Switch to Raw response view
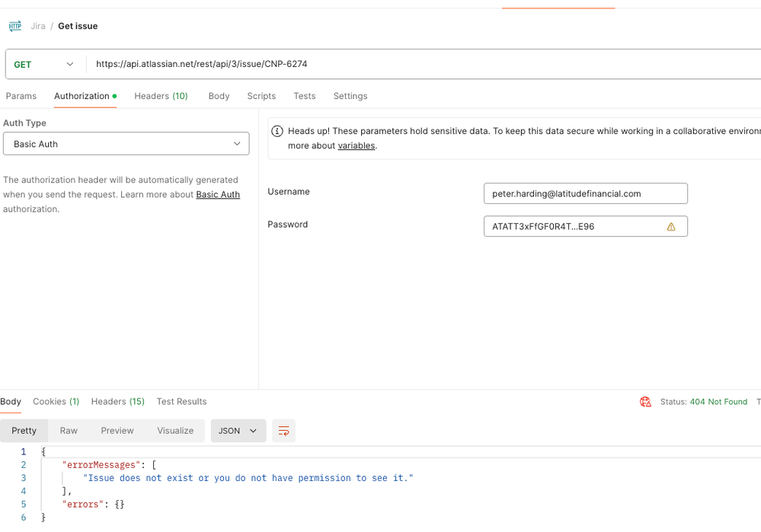Image resolution: width=761 pixels, height=532 pixels. [x=69, y=431]
